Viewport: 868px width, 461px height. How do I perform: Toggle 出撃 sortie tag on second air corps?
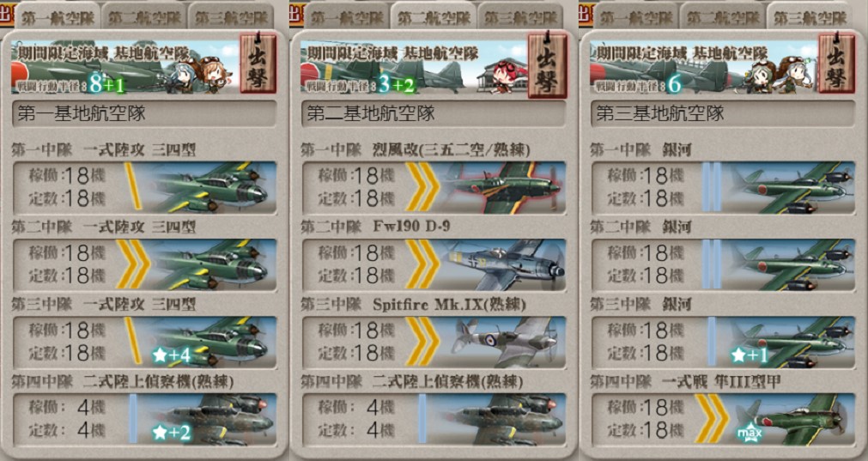click(548, 65)
